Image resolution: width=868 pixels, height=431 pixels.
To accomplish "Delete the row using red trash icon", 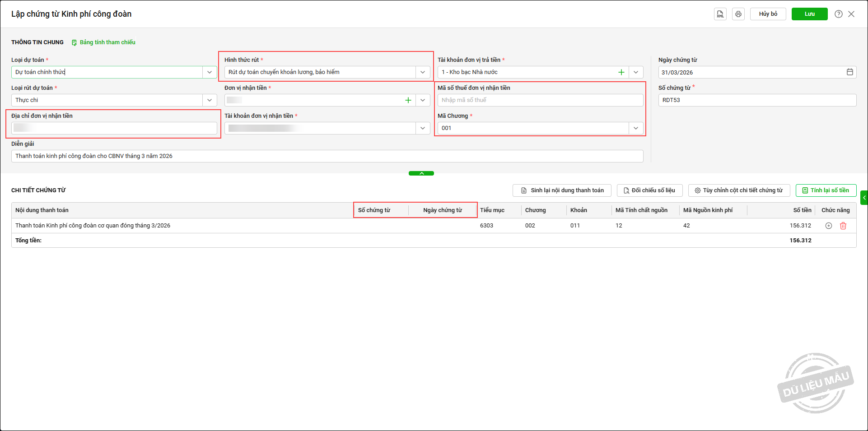I will [843, 226].
